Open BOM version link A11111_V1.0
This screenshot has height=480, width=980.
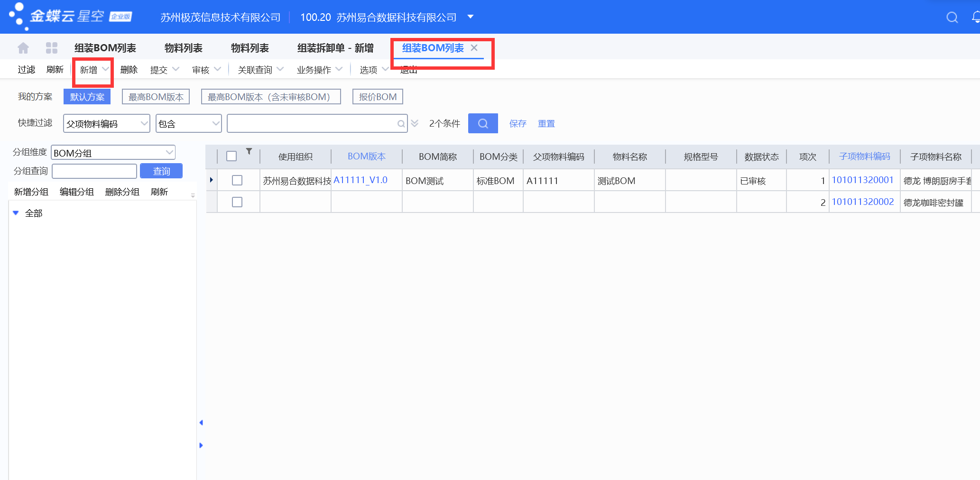point(361,180)
